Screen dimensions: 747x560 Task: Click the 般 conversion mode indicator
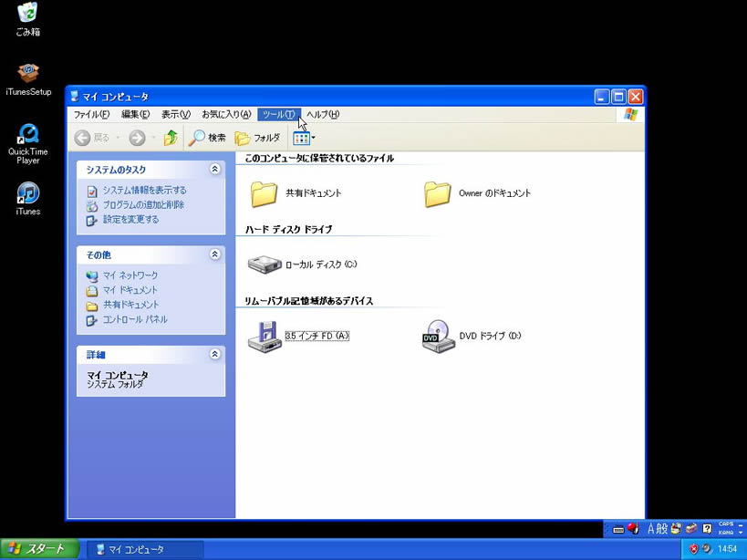click(x=663, y=529)
